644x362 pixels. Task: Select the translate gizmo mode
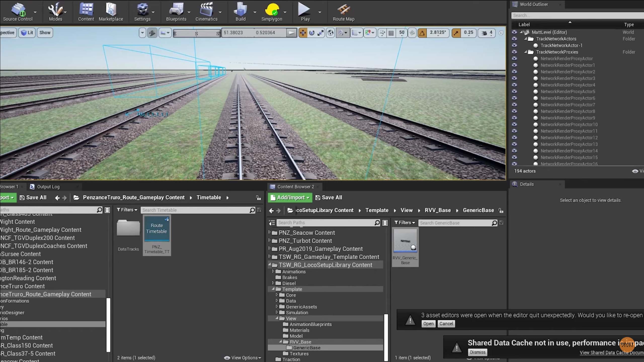click(303, 33)
